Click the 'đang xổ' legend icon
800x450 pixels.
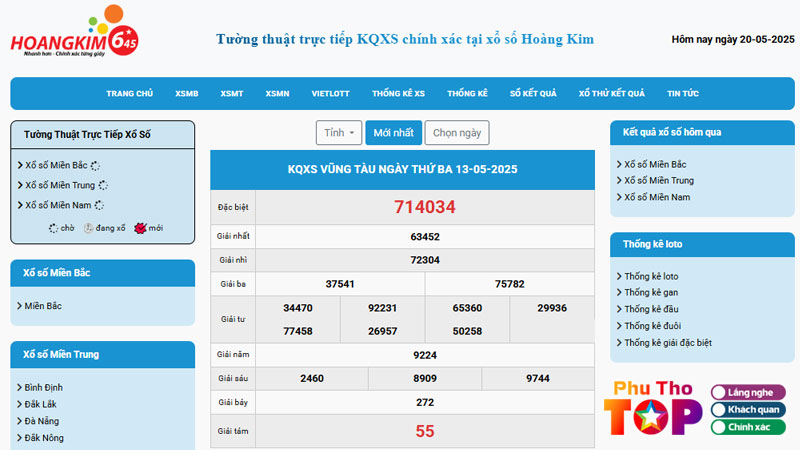[x=88, y=228]
